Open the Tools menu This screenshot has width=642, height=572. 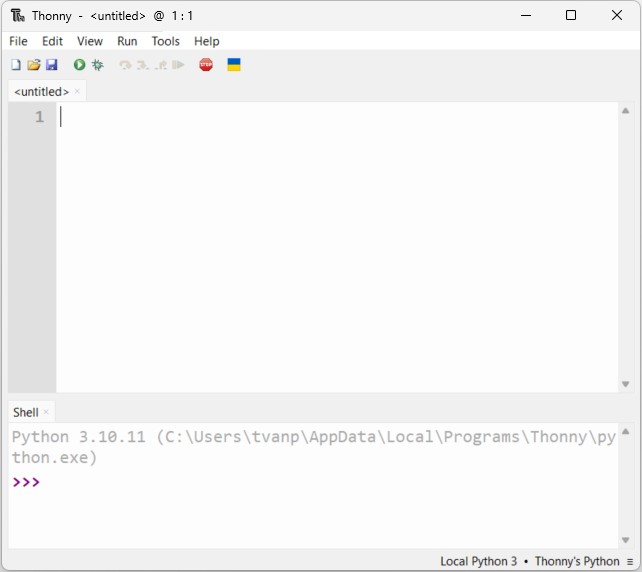165,41
